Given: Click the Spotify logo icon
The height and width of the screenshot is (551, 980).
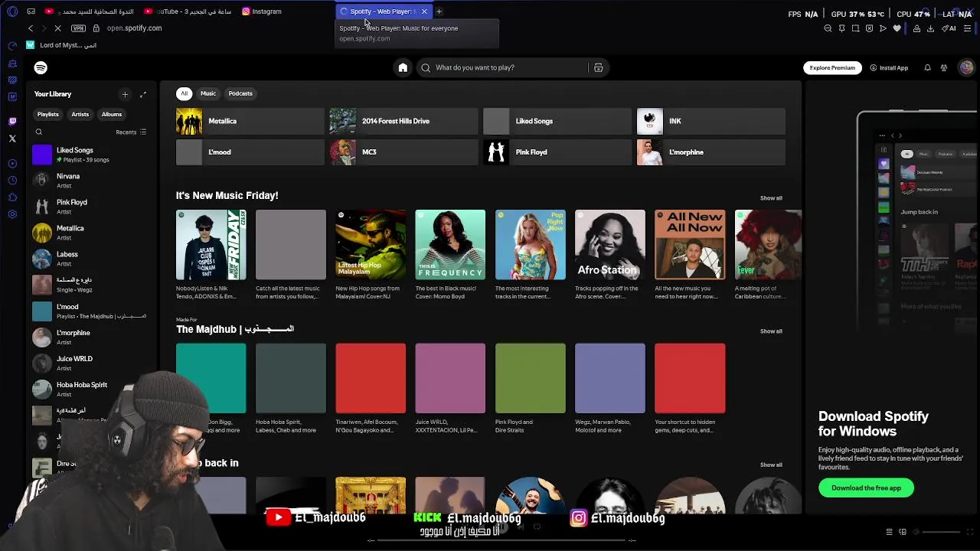Looking at the screenshot, I should point(41,67).
